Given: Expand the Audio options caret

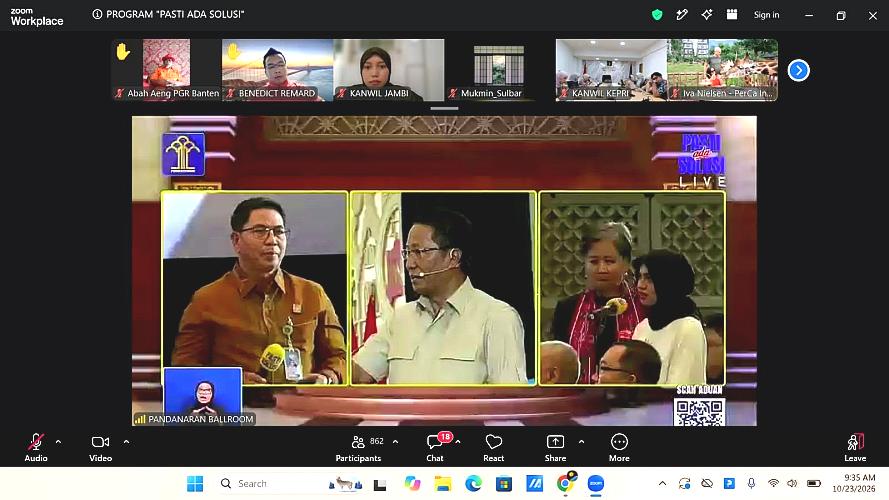Looking at the screenshot, I should pyautogui.click(x=58, y=442).
